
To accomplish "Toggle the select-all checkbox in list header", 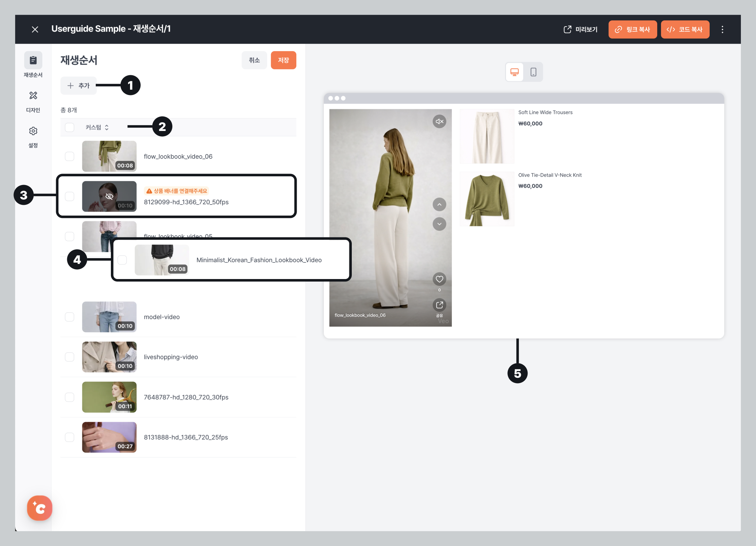I will 70,127.
